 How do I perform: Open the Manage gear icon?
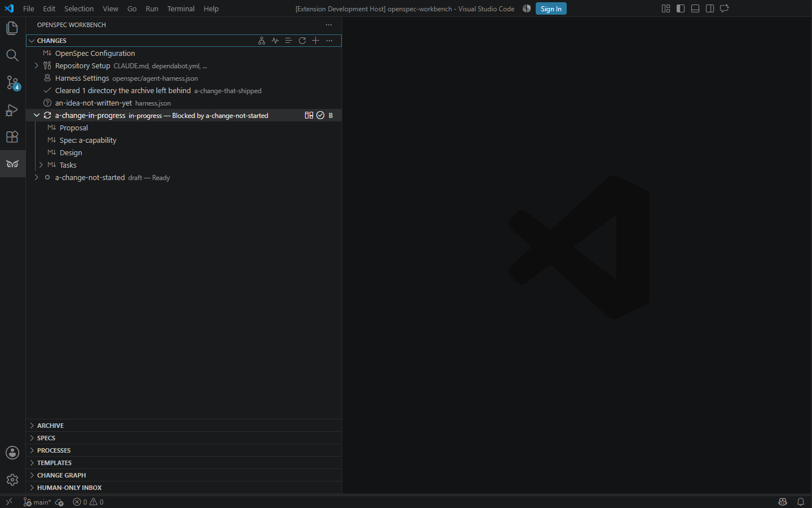[x=12, y=480]
